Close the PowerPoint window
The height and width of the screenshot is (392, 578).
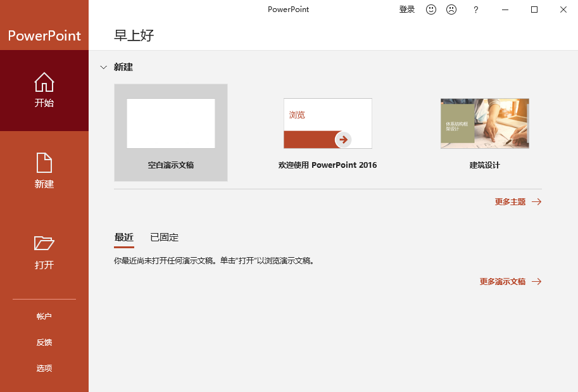(563, 9)
